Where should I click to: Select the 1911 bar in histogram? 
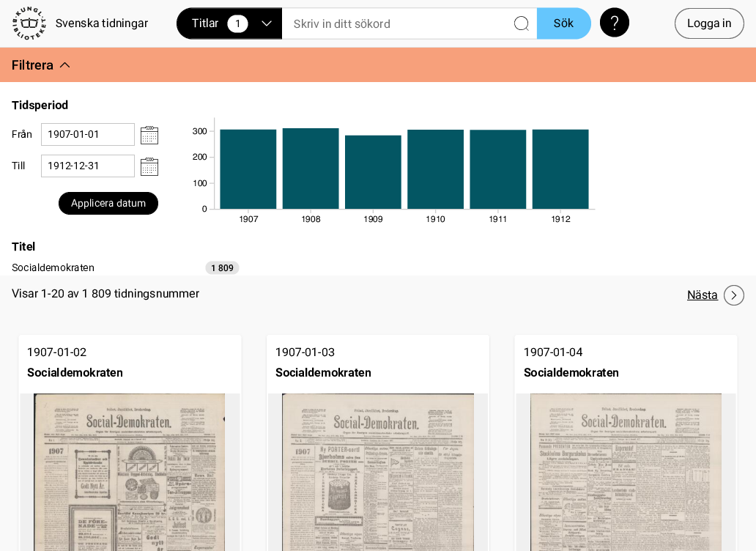[x=498, y=169]
